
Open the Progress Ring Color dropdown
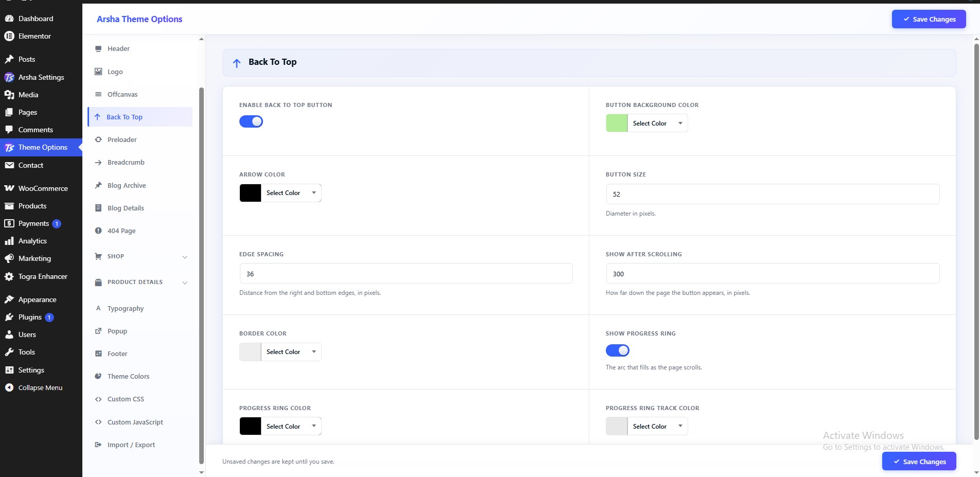pyautogui.click(x=291, y=426)
